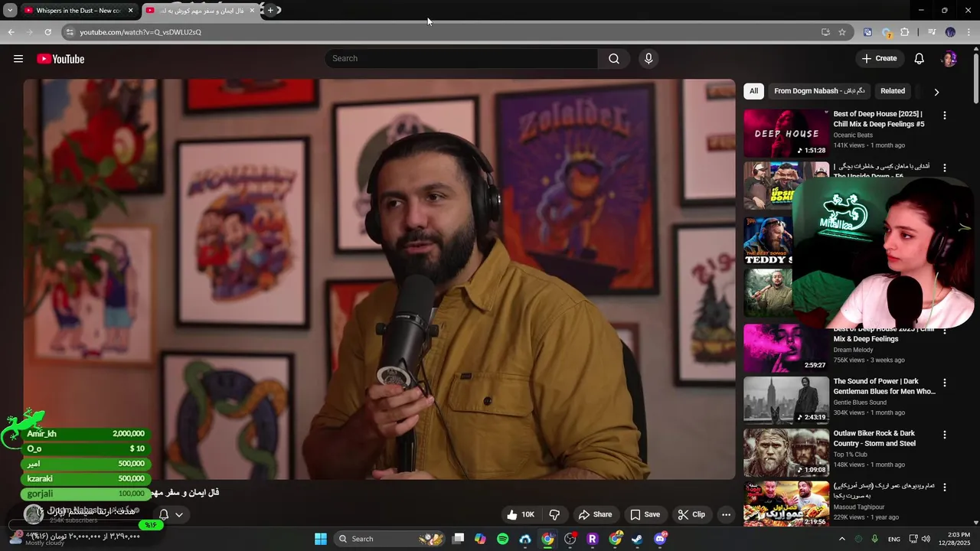This screenshot has width=980, height=551.
Task: Open the translate extension icon
Action: (x=867, y=32)
